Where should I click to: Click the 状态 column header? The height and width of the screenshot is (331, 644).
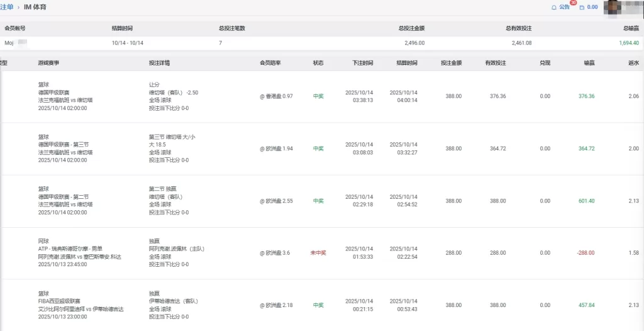tap(318, 63)
